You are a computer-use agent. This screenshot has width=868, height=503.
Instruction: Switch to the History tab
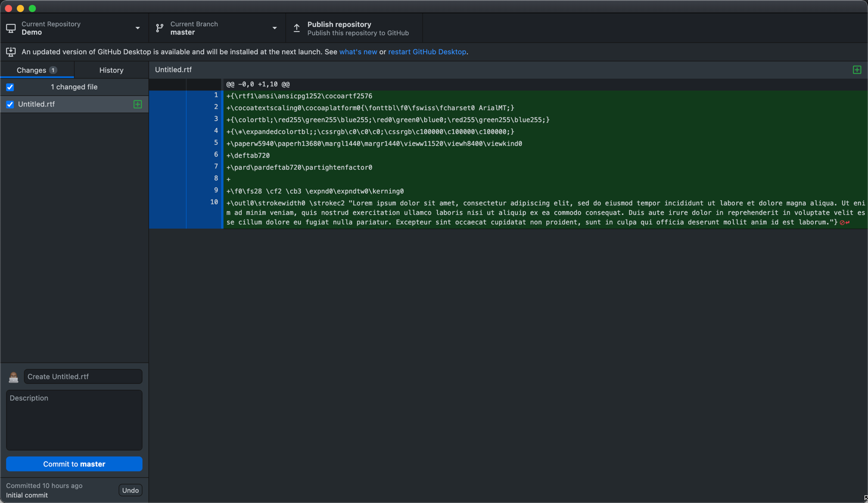pyautogui.click(x=111, y=70)
